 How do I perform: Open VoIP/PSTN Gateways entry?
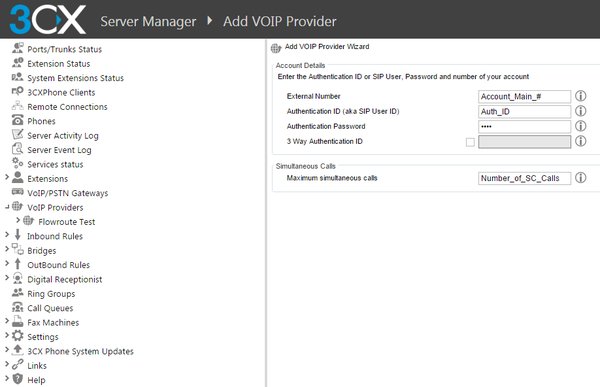[x=68, y=193]
